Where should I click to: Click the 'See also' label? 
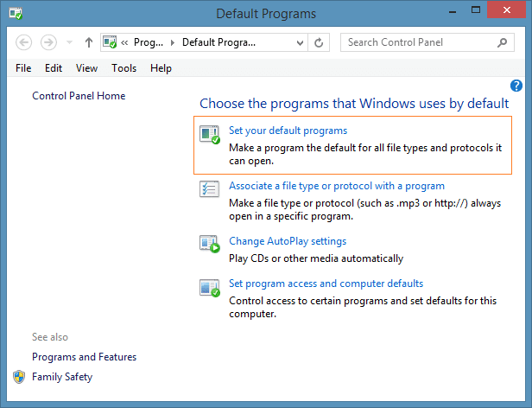(50, 337)
